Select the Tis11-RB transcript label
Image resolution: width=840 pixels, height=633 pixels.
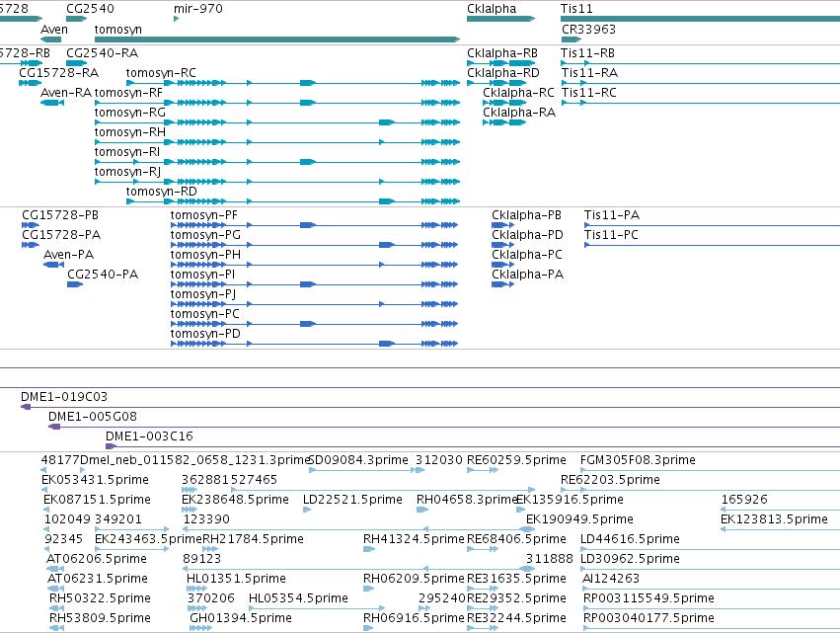pyautogui.click(x=587, y=53)
